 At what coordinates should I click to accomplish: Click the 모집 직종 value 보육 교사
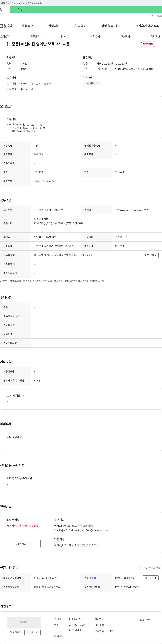point(39,154)
